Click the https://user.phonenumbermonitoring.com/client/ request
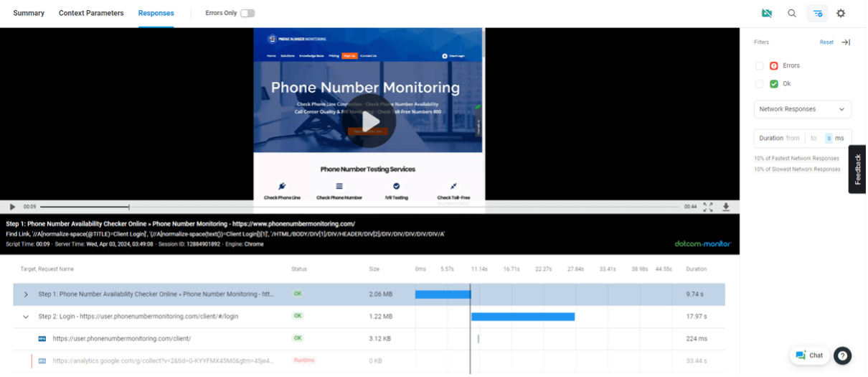The height and width of the screenshot is (377, 868). tap(122, 338)
